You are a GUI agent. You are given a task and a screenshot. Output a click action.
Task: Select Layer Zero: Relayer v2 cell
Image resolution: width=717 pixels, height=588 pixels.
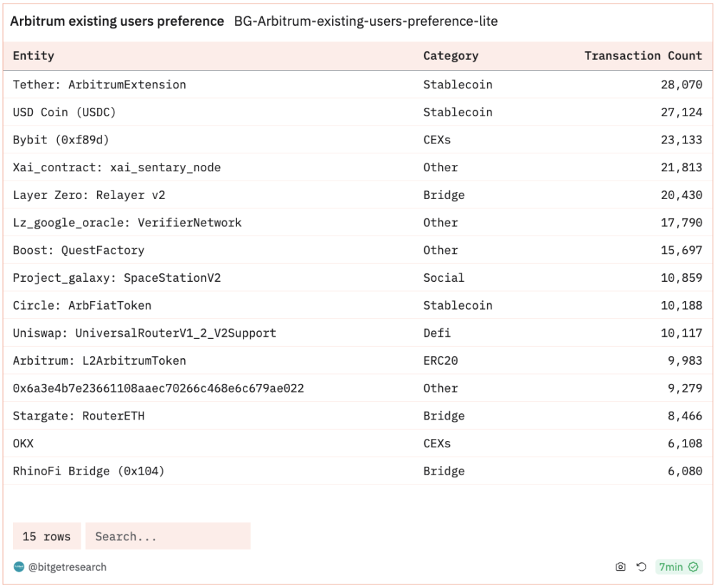89,195
